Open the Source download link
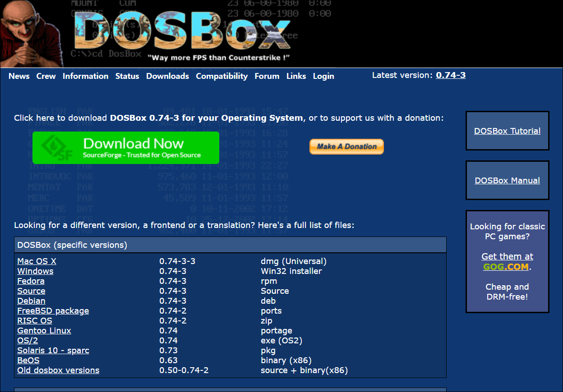Viewport: 563px width, 392px height. (31, 291)
